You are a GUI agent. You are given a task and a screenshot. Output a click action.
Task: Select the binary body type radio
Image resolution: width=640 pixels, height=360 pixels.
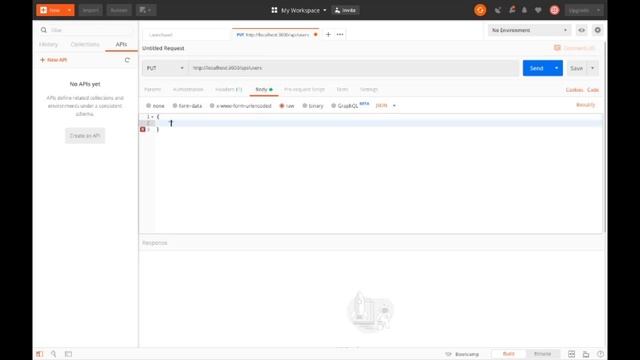pos(304,106)
